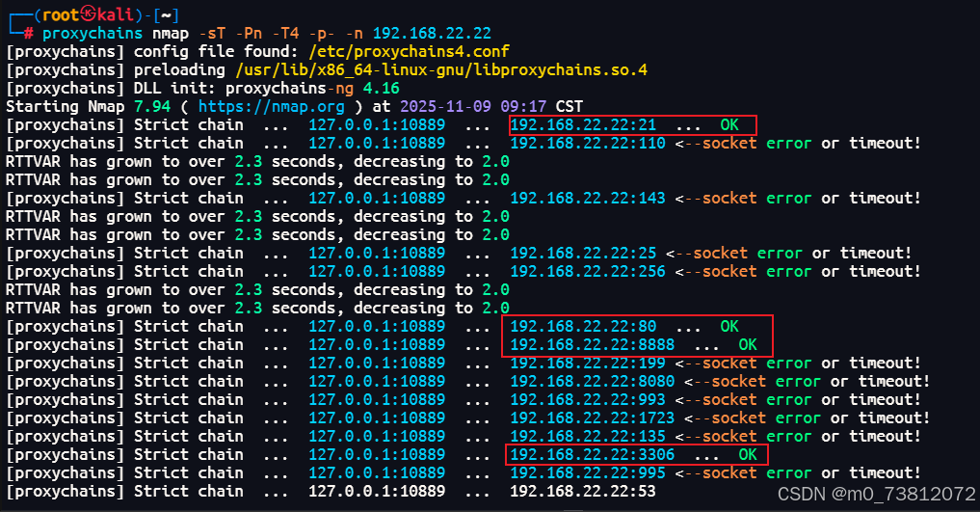
Task: Click the OK status for port 8888
Action: (748, 344)
